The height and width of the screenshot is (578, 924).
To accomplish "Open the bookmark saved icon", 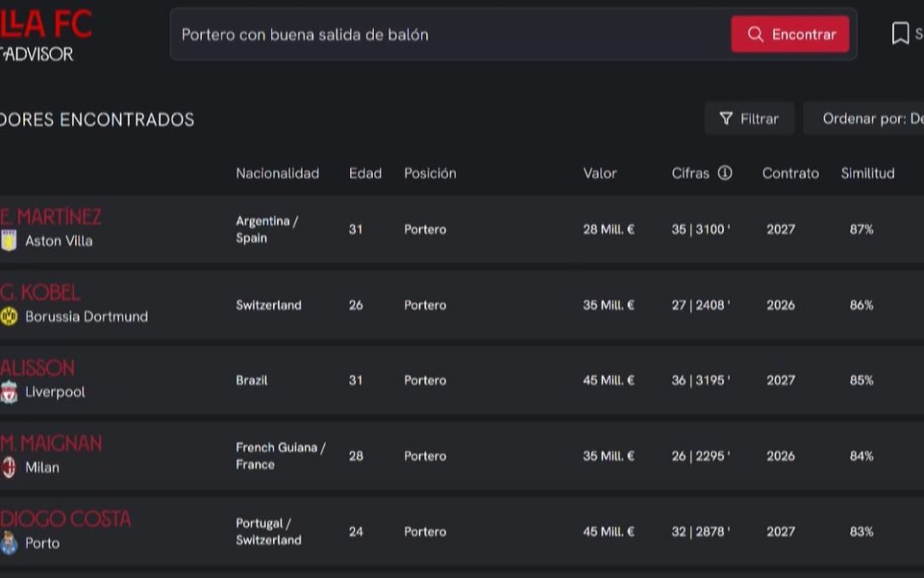I will pyautogui.click(x=900, y=33).
